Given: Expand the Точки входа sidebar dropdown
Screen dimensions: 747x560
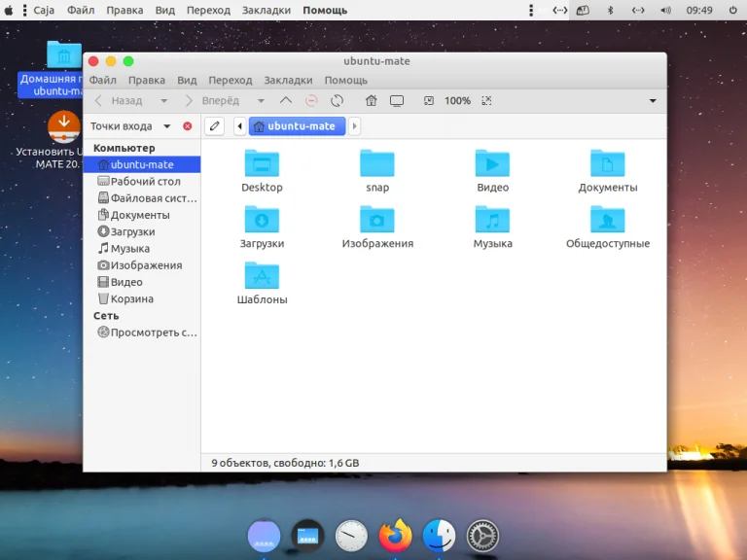Looking at the screenshot, I should point(166,126).
